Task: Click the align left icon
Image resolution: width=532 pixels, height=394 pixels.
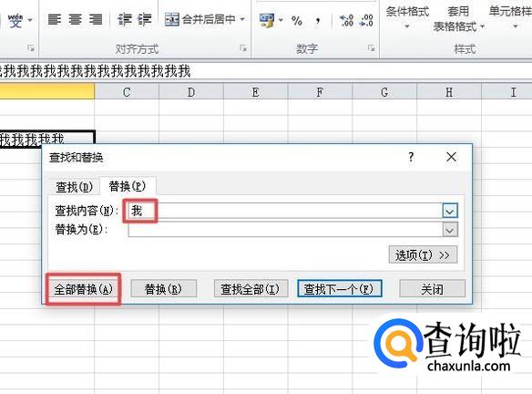Action: 55,19
